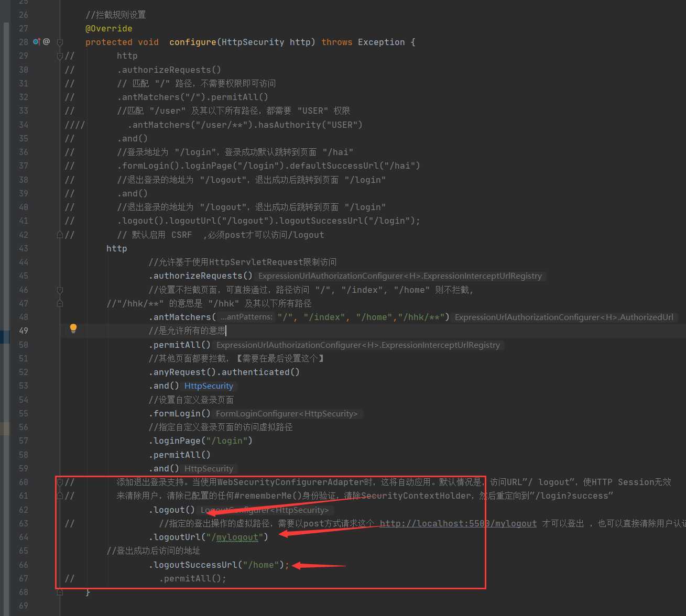Click the override method gutter icon
Image resolution: width=686 pixels, height=616 pixels.
tap(36, 41)
